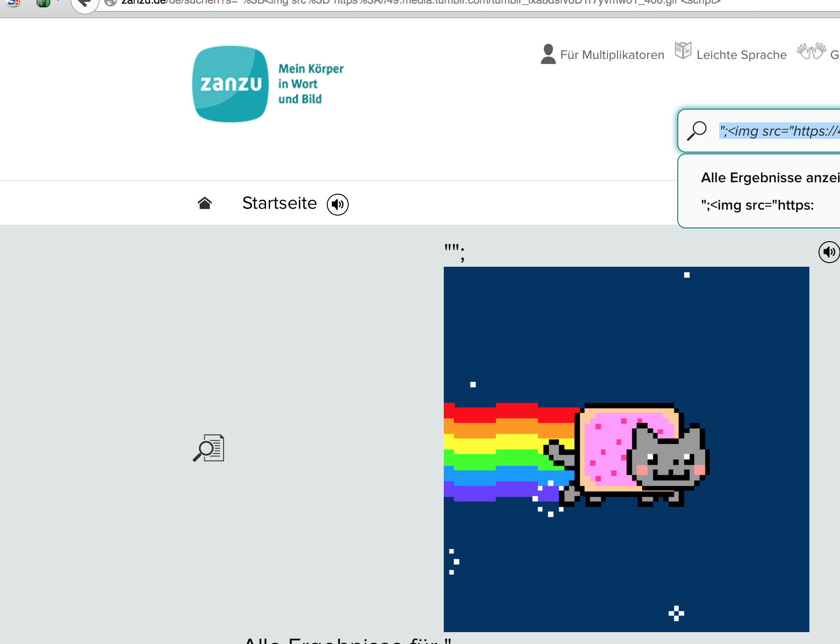Play audio for Startseite via speaker icon
The image size is (840, 644).
337,204
